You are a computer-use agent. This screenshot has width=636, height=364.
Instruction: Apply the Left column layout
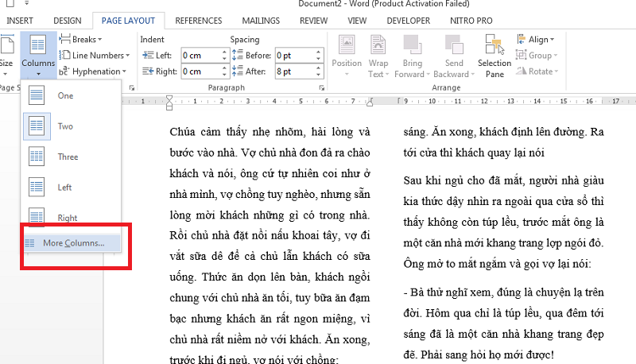[x=72, y=188]
